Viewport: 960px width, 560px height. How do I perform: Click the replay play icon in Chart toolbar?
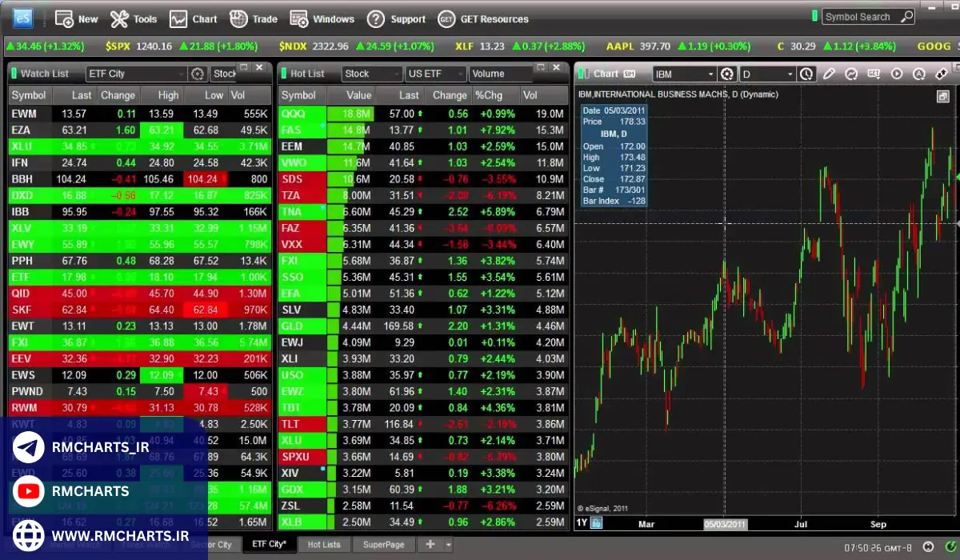coord(896,74)
